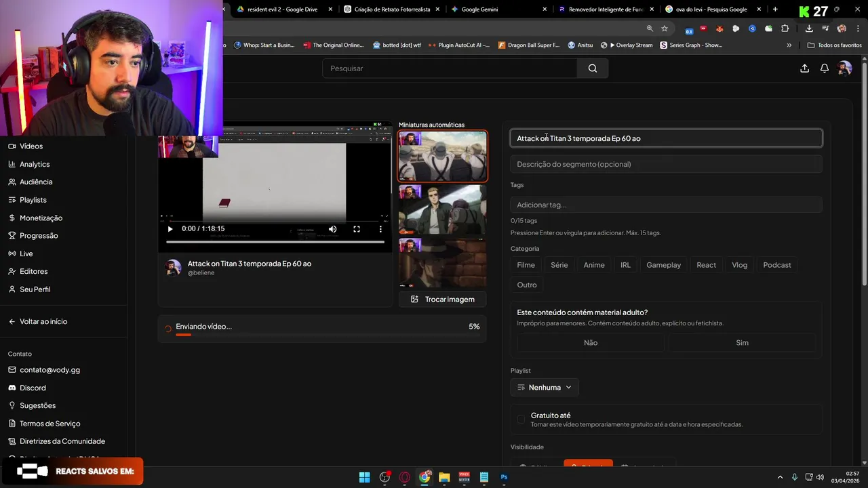Play the video preview
This screenshot has width=868, height=488.
(x=170, y=229)
